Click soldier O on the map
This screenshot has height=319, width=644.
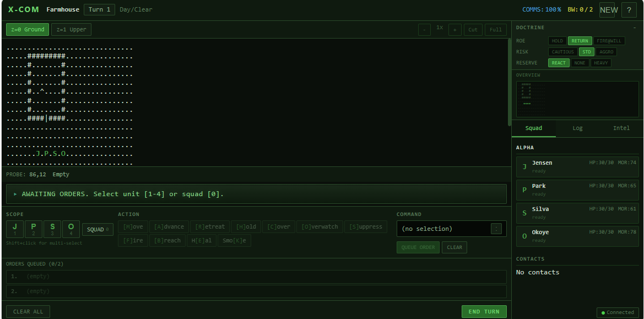click(x=64, y=154)
